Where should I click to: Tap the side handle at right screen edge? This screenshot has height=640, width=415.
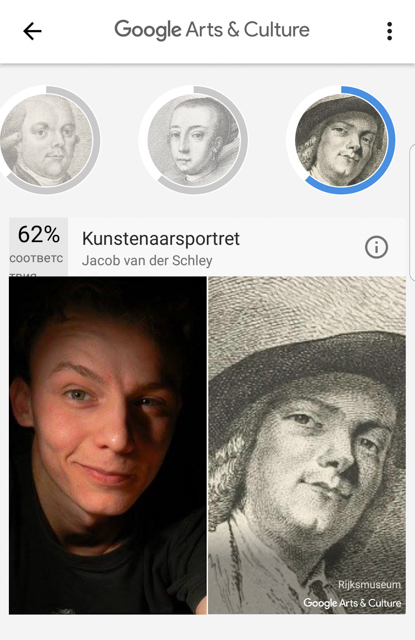[x=412, y=212]
